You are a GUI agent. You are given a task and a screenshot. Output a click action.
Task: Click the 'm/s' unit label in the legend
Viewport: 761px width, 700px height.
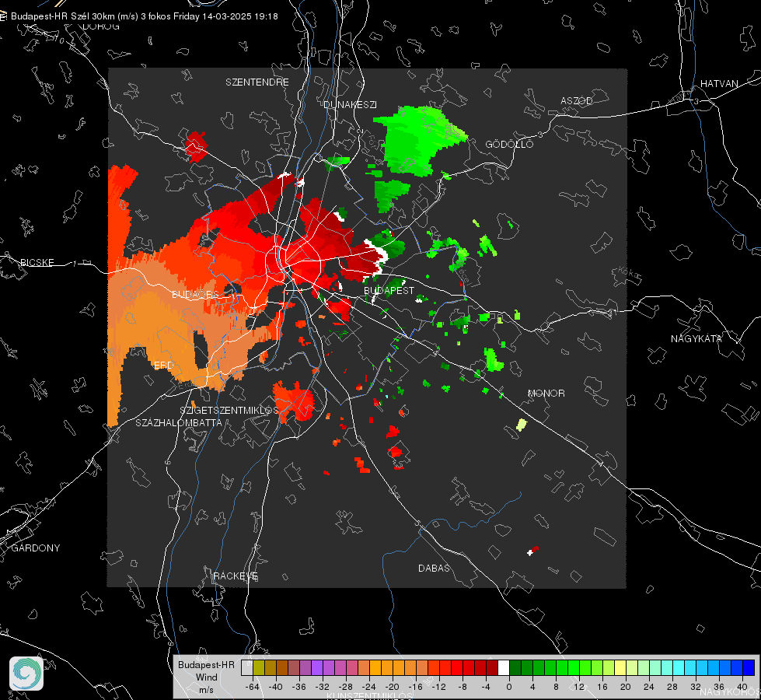pos(206,690)
